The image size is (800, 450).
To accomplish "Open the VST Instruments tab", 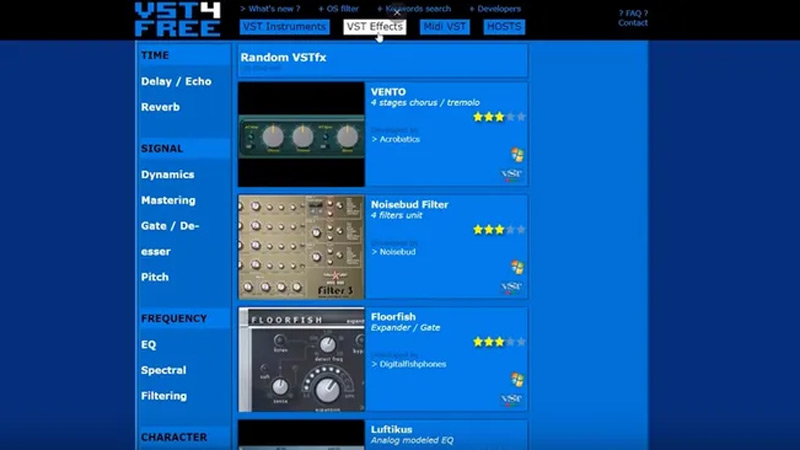I will pyautogui.click(x=284, y=27).
